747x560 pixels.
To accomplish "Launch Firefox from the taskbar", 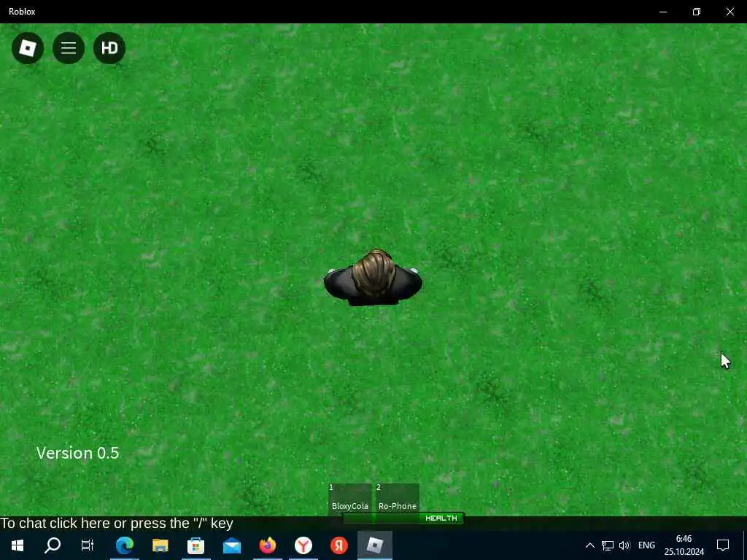I will coord(268,545).
